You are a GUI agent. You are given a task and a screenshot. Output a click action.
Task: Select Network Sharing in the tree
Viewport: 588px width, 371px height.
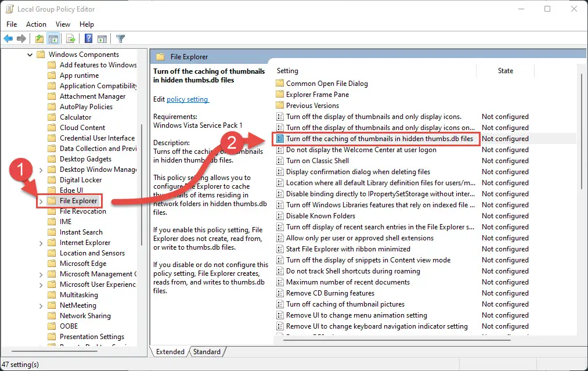(85, 316)
